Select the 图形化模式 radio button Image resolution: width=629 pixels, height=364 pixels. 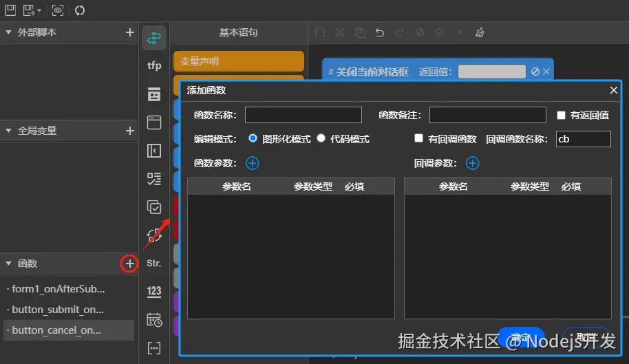click(253, 138)
